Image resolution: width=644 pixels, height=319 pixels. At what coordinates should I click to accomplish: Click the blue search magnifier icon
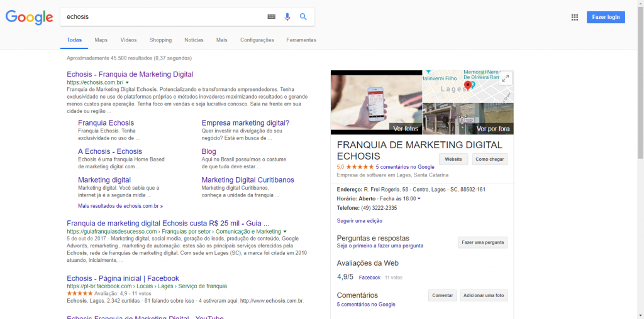pos(303,17)
